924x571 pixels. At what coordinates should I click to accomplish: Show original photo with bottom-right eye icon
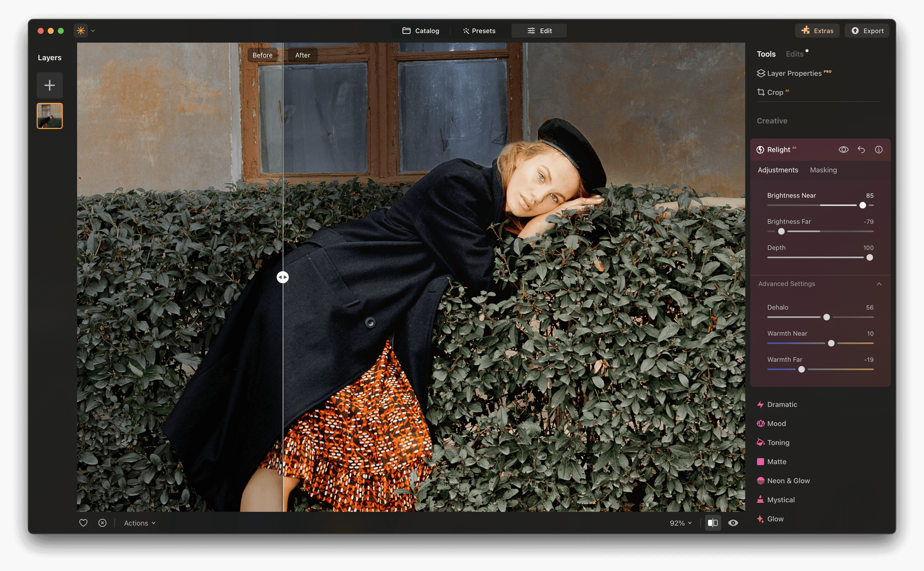click(x=733, y=523)
